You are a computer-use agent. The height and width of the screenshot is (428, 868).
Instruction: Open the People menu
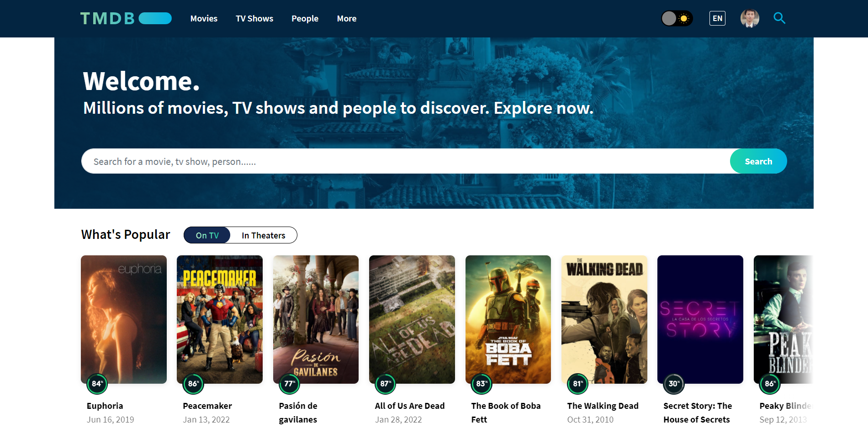coord(305,19)
